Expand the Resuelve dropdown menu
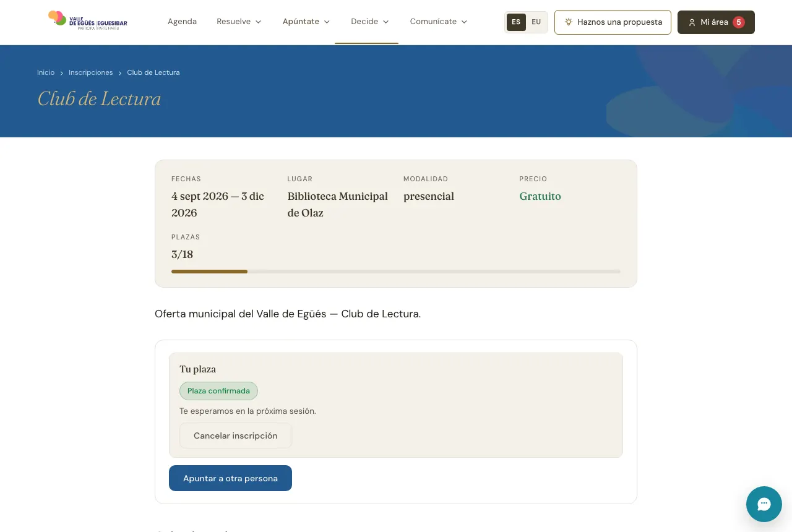Image resolution: width=792 pixels, height=532 pixels. click(239, 22)
